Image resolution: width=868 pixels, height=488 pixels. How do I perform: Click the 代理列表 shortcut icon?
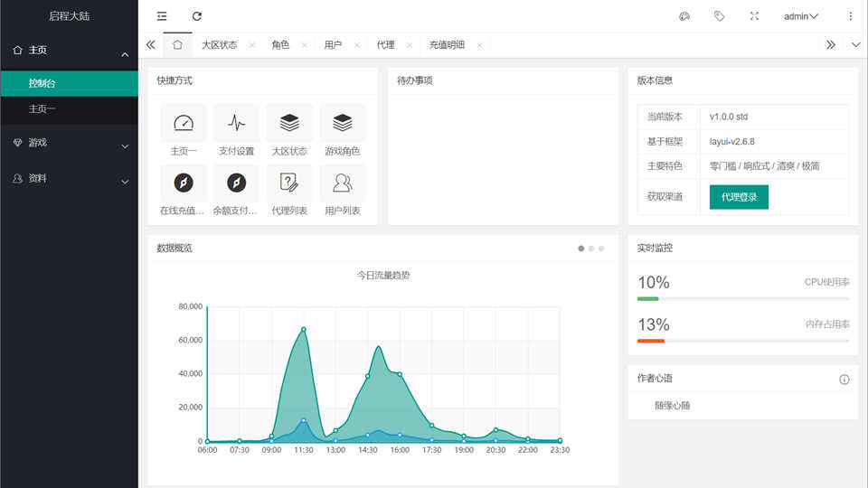289,183
